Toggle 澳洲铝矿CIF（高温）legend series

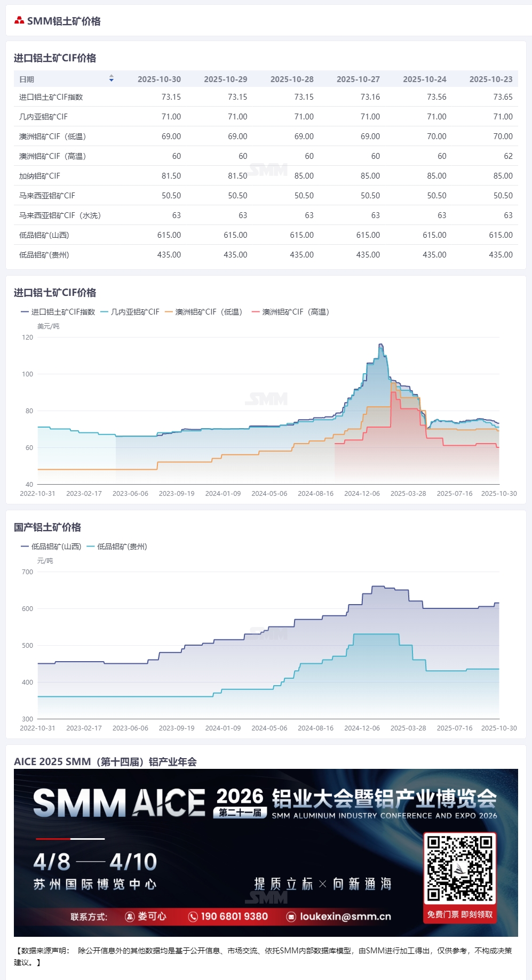pos(292,312)
